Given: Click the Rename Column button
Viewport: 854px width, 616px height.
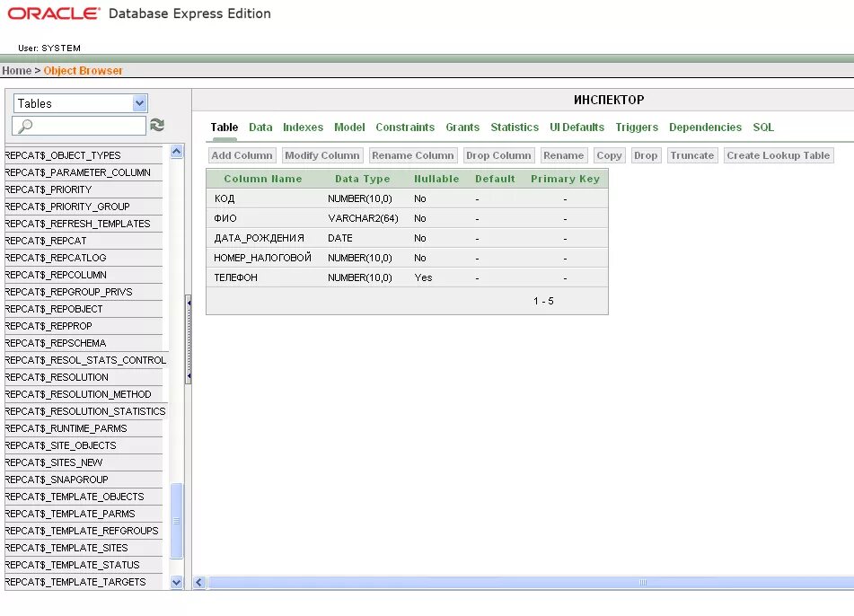Looking at the screenshot, I should point(412,155).
